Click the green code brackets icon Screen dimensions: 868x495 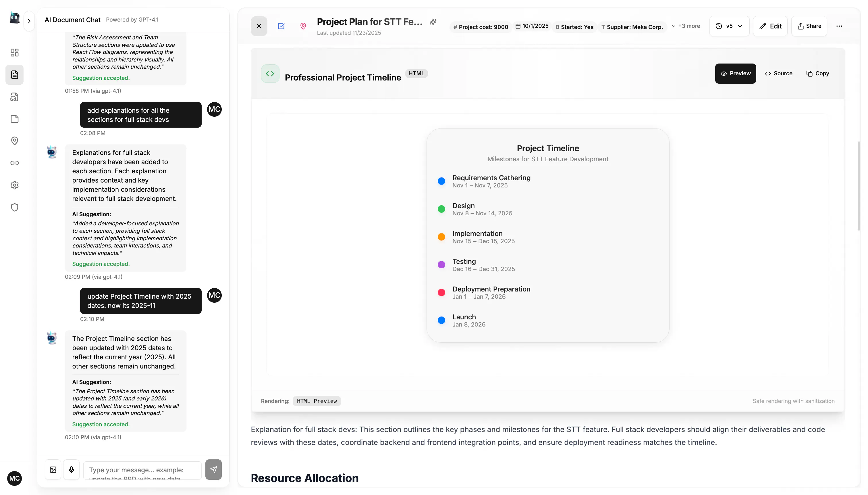pyautogui.click(x=270, y=73)
